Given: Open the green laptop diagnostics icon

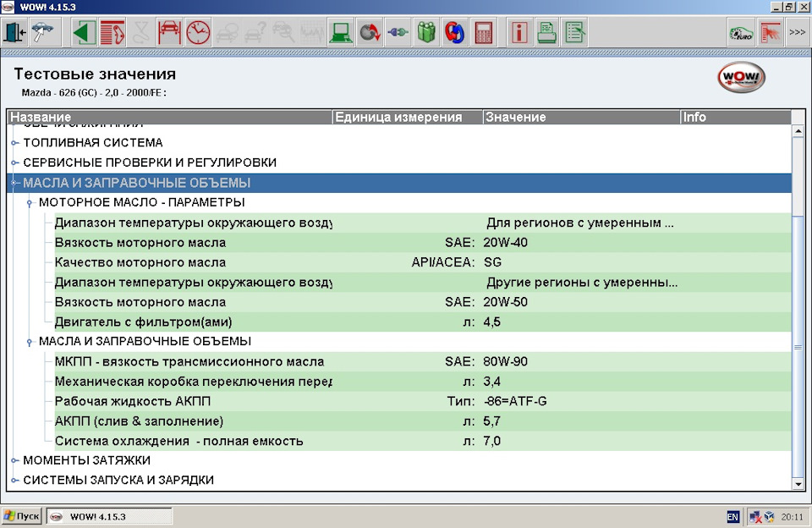Looking at the screenshot, I should click(x=341, y=33).
